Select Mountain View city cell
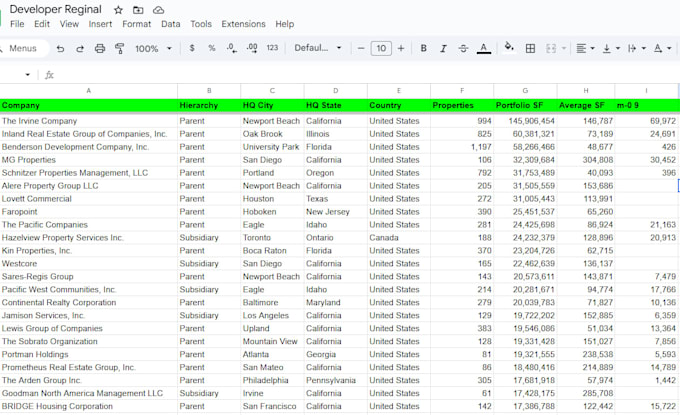This screenshot has width=680, height=415. (x=272, y=341)
